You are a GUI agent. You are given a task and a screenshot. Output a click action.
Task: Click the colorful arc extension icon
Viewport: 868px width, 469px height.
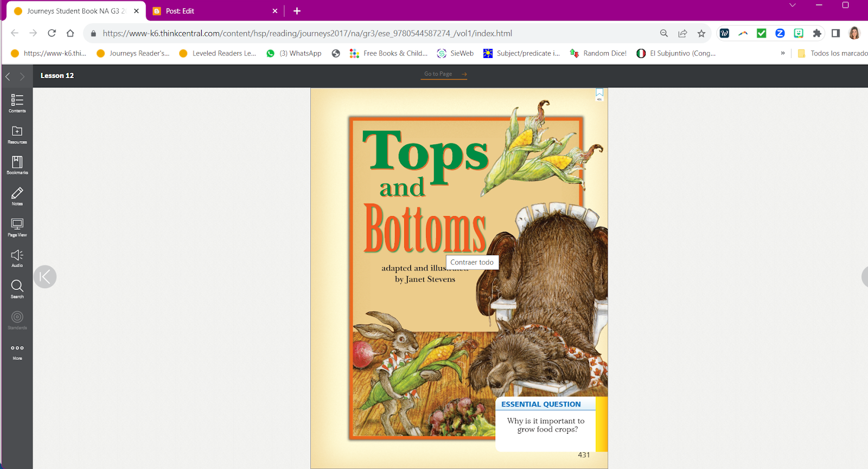coord(743,33)
